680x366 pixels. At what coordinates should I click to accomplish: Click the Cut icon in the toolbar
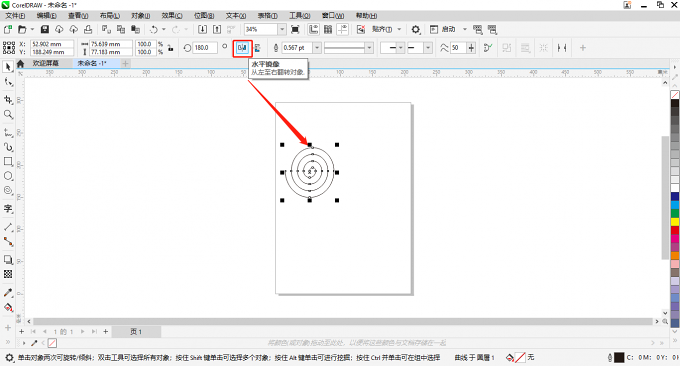pyautogui.click(x=106, y=29)
